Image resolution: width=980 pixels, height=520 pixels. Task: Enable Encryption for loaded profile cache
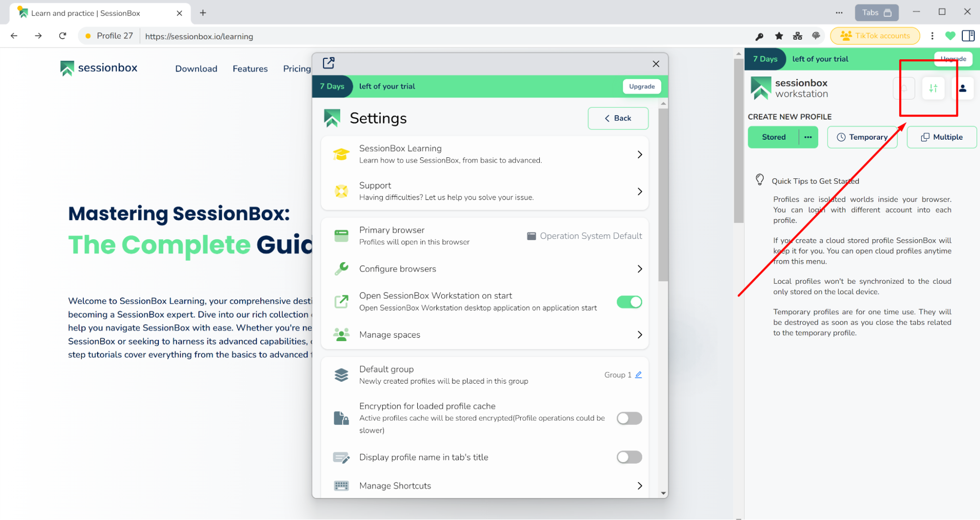tap(629, 418)
